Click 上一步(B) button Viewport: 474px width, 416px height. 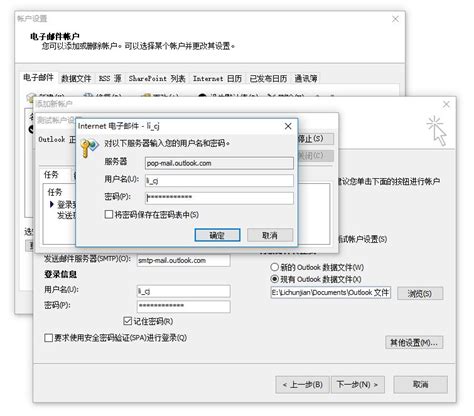302,385
